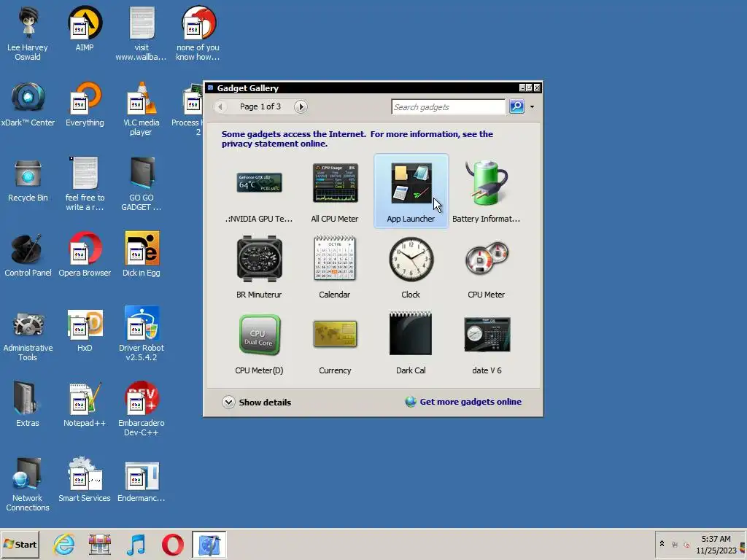Select the GO GO GADGET folder icon

click(142, 184)
